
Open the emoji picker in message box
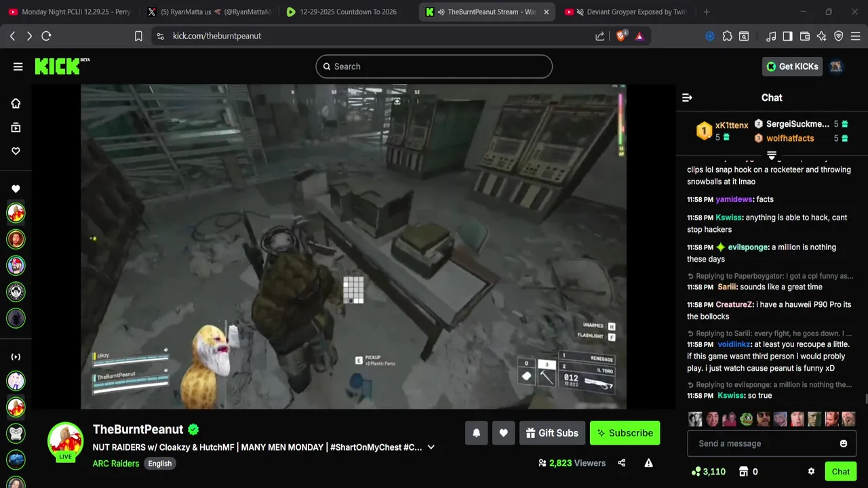[x=844, y=443]
